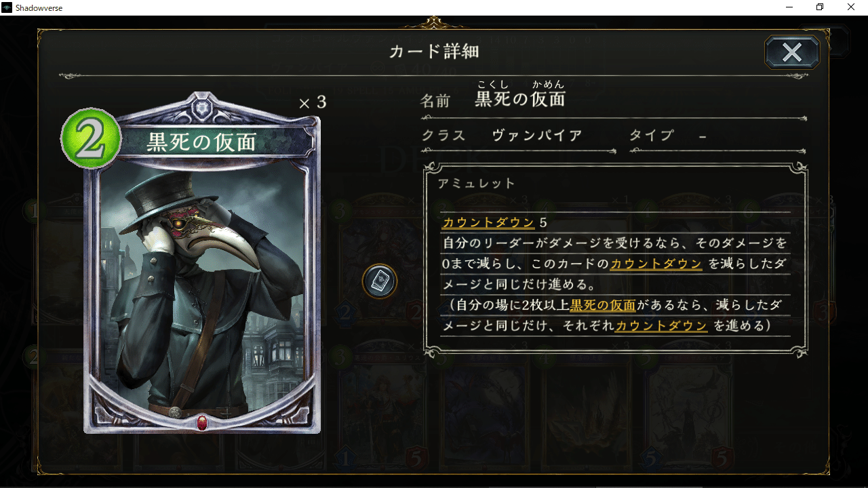Click the crest emblem atop the card frame
The height and width of the screenshot is (488, 868).
pos(201,108)
